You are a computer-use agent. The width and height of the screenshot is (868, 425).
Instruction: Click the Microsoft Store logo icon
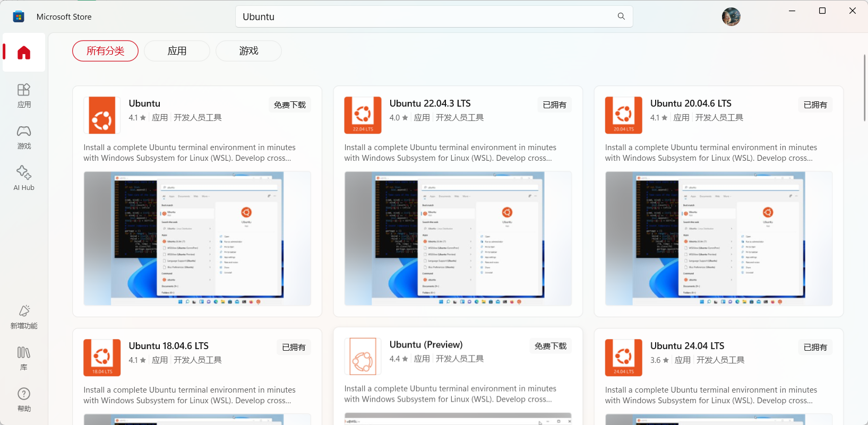click(19, 16)
